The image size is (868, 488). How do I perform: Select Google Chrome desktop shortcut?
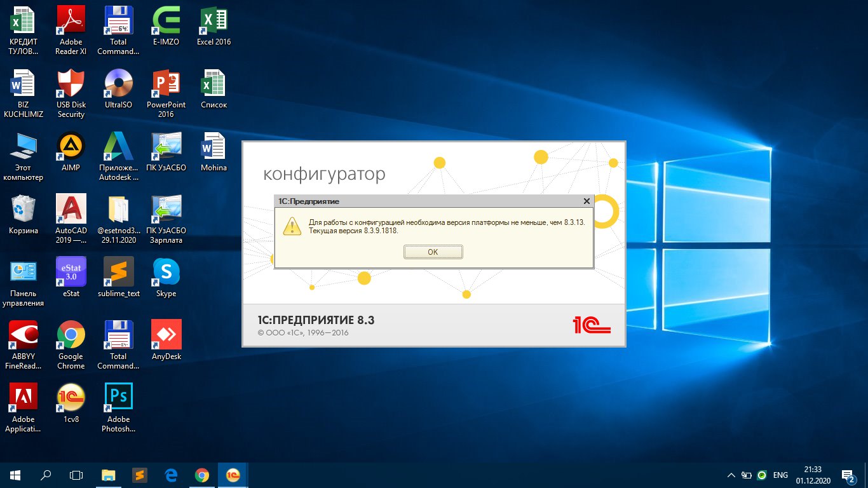tap(71, 345)
